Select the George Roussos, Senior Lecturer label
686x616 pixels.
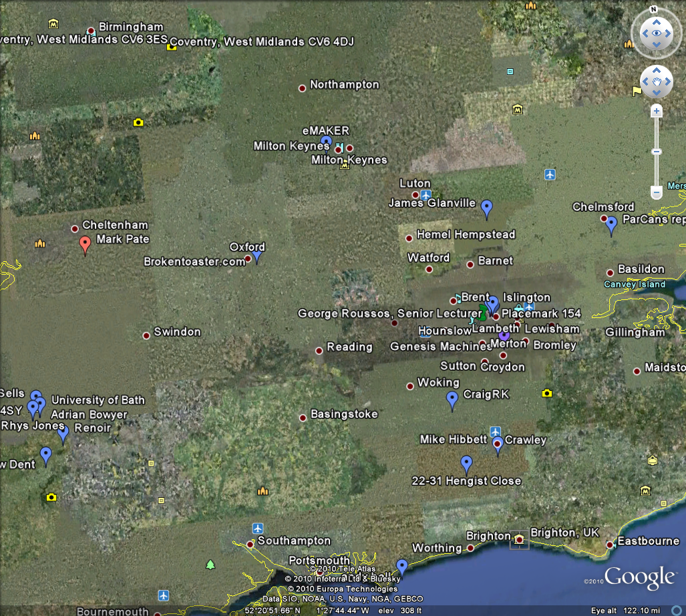[390, 313]
